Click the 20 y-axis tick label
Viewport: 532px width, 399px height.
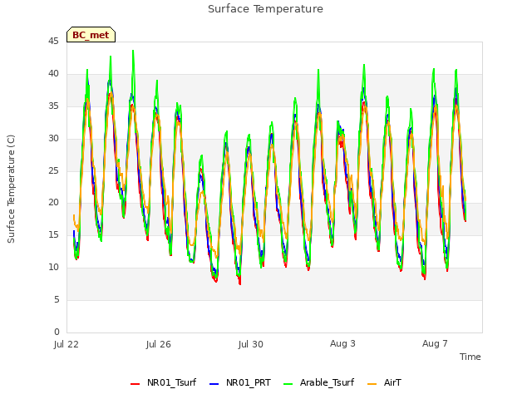pyautogui.click(x=53, y=202)
